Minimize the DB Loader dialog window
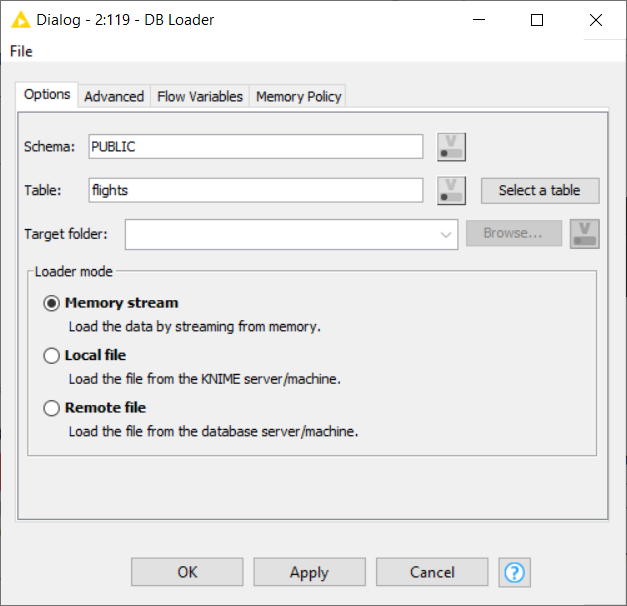The height and width of the screenshot is (606, 627). pos(479,20)
